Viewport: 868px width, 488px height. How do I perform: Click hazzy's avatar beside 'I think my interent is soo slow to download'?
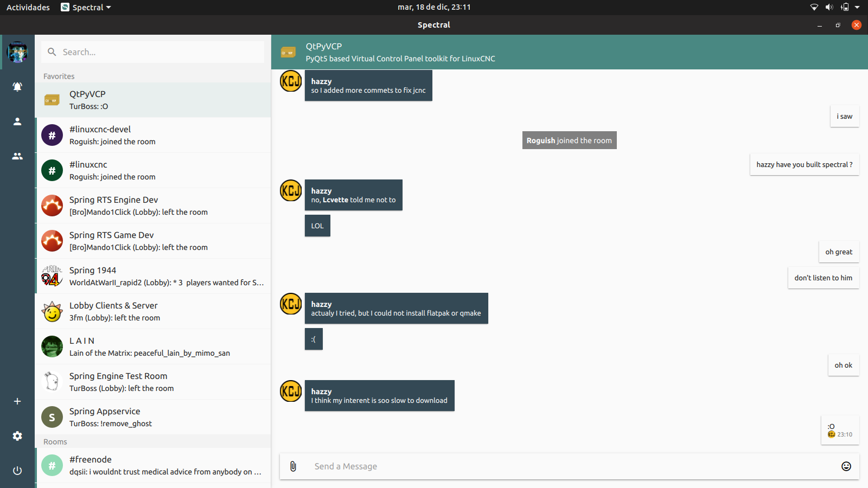click(291, 391)
